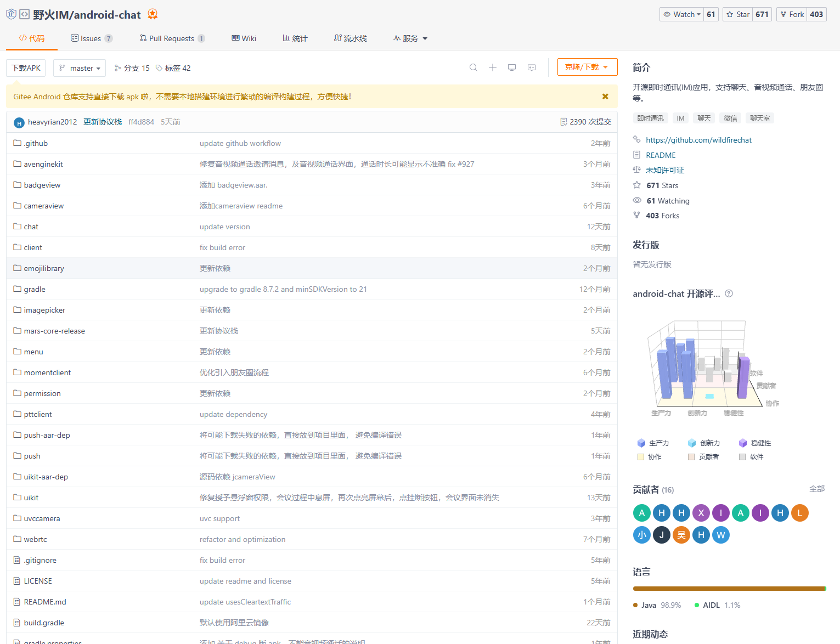
Task: Open the emojilibrary folder
Action: [44, 268]
